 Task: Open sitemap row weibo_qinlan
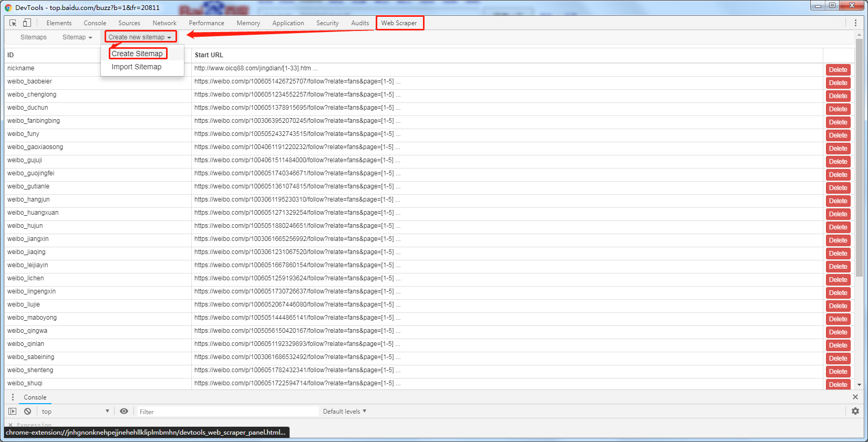coord(429,345)
